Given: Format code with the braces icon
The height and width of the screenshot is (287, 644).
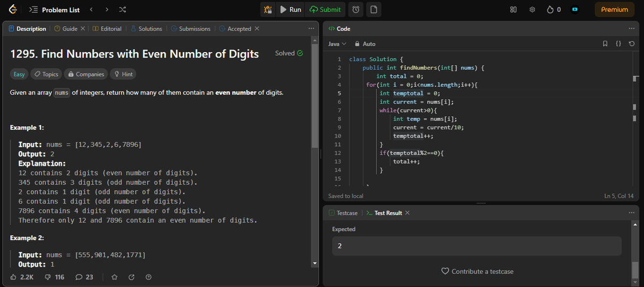Looking at the screenshot, I should 619,44.
